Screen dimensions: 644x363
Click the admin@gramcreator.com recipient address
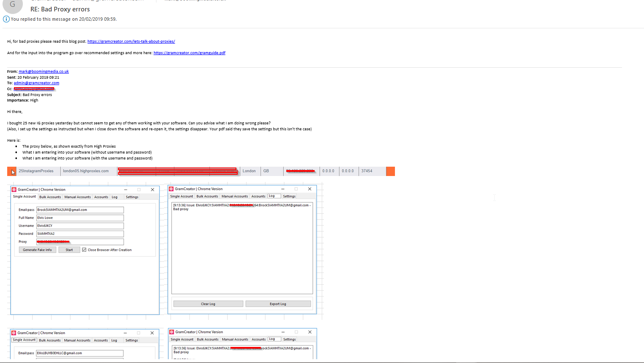tap(36, 83)
